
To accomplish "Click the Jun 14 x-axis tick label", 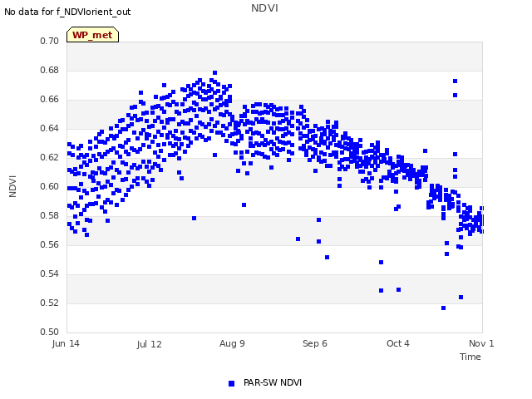I will pyautogui.click(x=66, y=343).
